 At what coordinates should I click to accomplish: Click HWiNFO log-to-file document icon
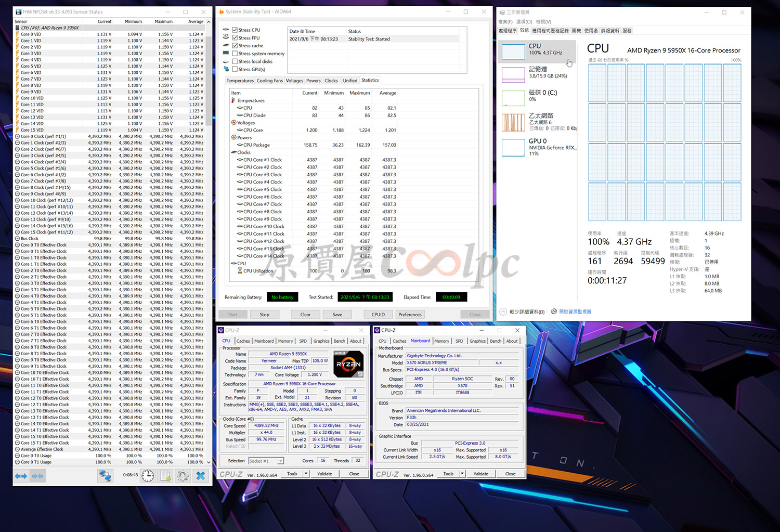(165, 475)
